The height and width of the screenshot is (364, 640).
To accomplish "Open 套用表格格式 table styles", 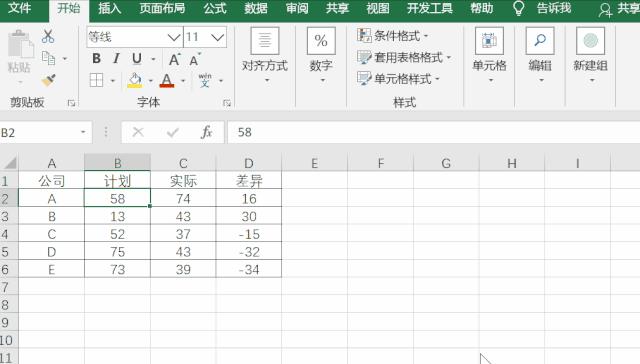I will pyautogui.click(x=404, y=57).
